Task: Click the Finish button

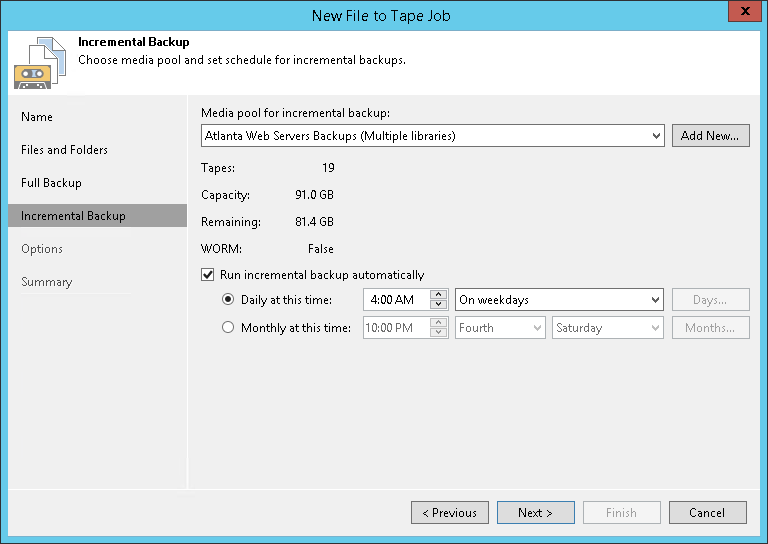Action: 622,513
